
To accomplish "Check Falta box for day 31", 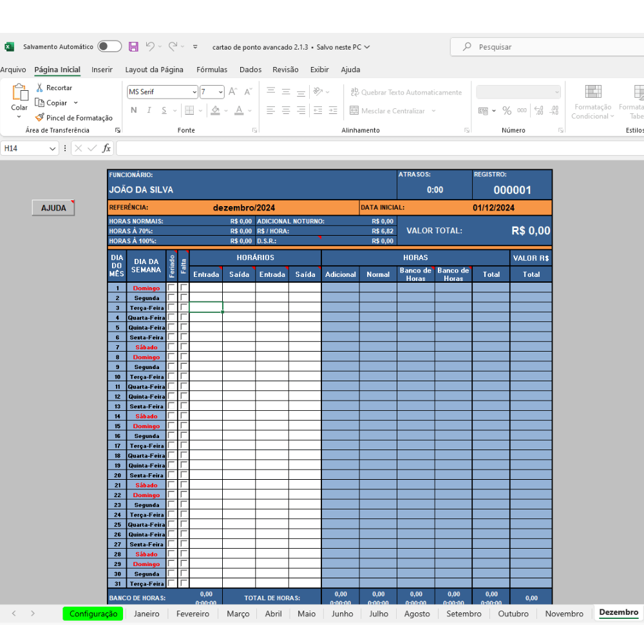I will coord(184,583).
